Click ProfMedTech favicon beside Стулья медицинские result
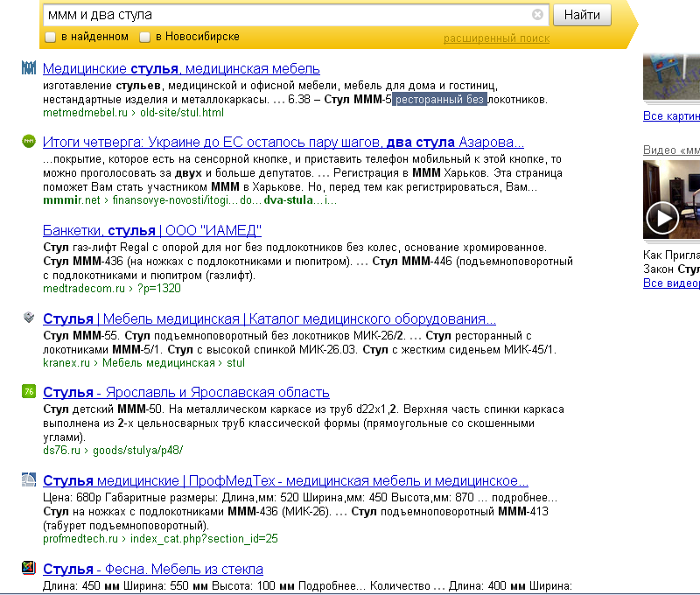The width and height of the screenshot is (700, 595). tap(29, 479)
